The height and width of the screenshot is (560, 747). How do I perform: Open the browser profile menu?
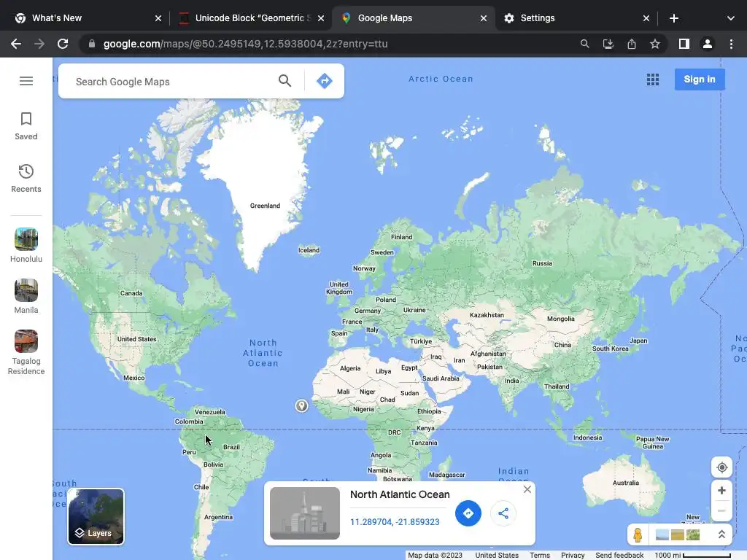(708, 44)
